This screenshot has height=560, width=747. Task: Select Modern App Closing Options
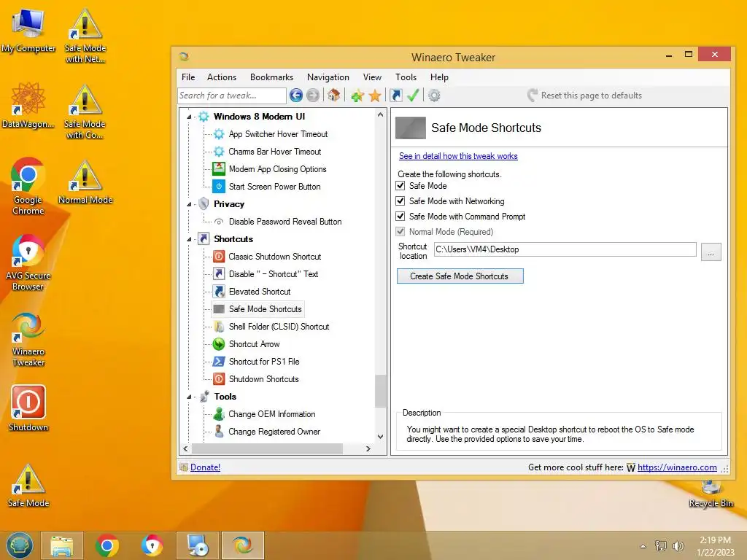pos(277,169)
